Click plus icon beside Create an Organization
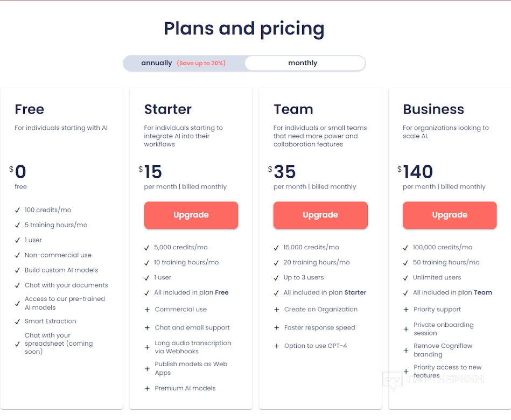This screenshot has width=511, height=420. pos(276,310)
